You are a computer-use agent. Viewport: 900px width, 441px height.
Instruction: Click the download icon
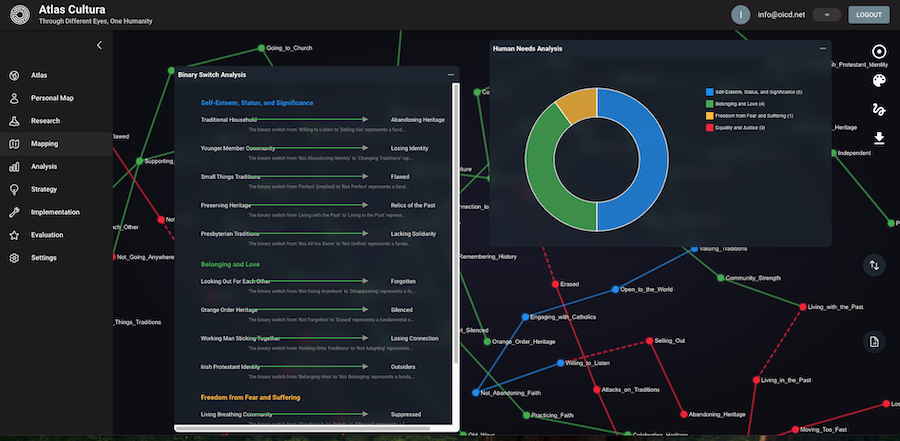(879, 138)
